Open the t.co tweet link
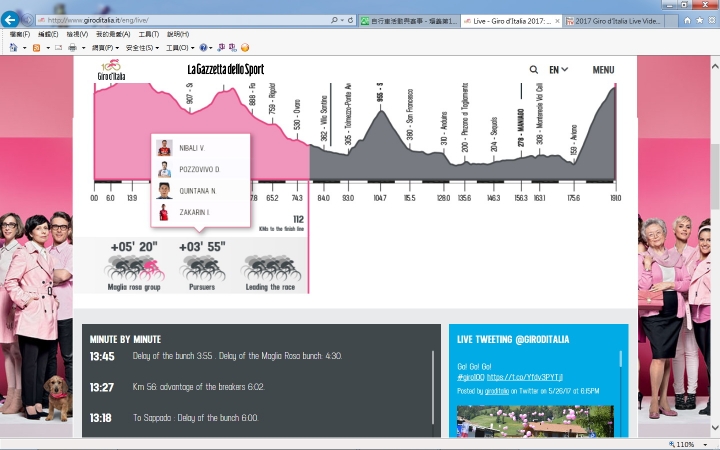Viewport: 720px width, 450px height. [524, 377]
